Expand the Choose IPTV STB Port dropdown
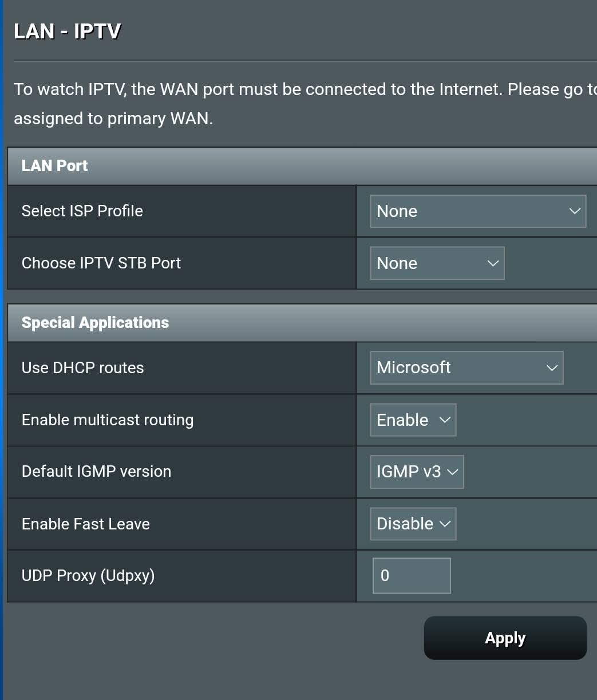This screenshot has height=700, width=597. 437,263
